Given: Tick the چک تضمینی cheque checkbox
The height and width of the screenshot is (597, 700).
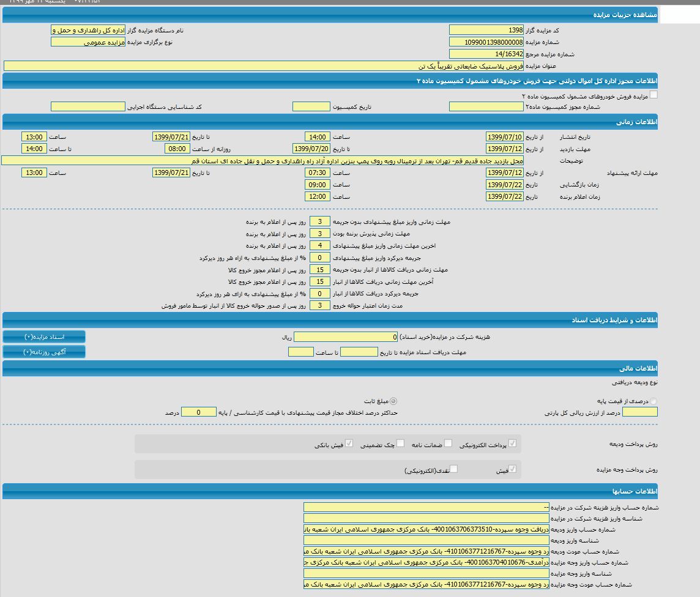Looking at the screenshot, I should 400,443.
